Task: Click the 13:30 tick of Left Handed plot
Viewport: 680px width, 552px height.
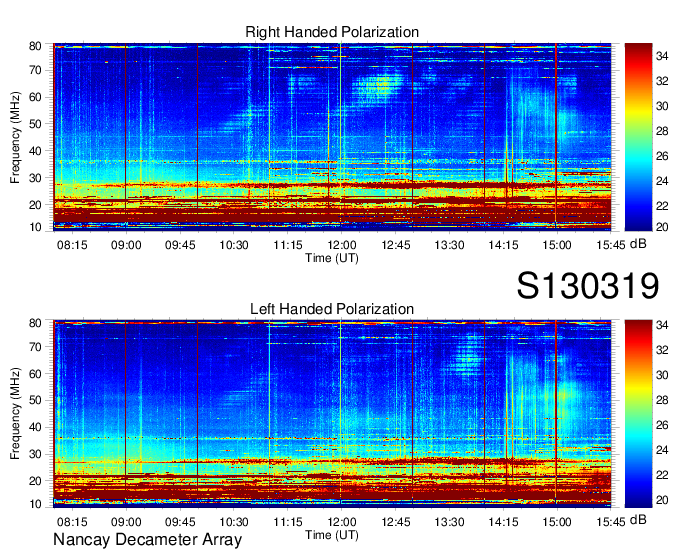Action: click(449, 522)
